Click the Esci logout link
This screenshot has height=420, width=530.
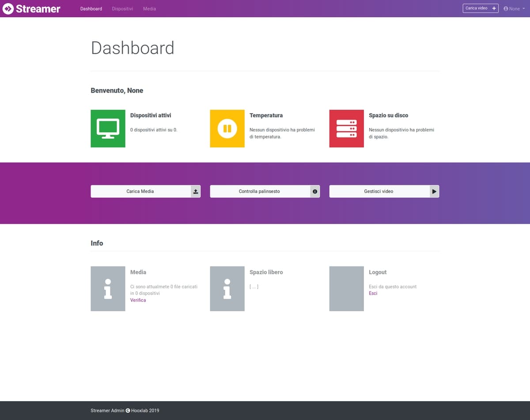click(x=373, y=293)
